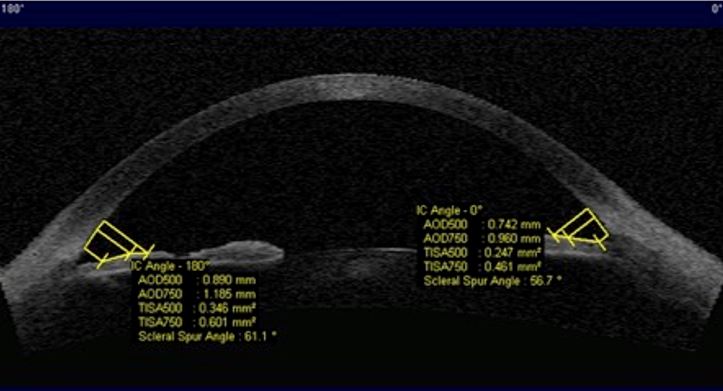This screenshot has width=723, height=391.
Task: Click the TISA500 0.247 mm² value
Action: [482, 253]
